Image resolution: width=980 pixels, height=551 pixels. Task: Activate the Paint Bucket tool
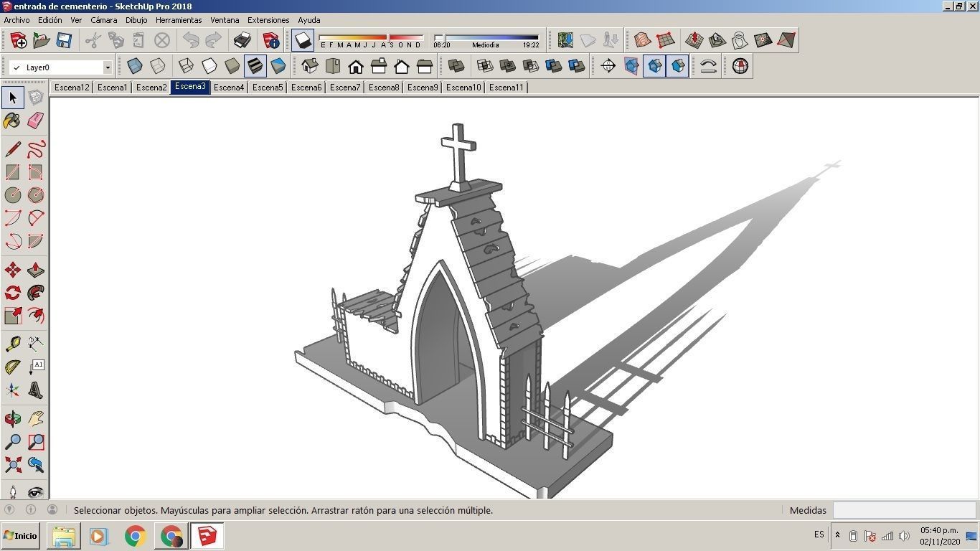coord(13,121)
